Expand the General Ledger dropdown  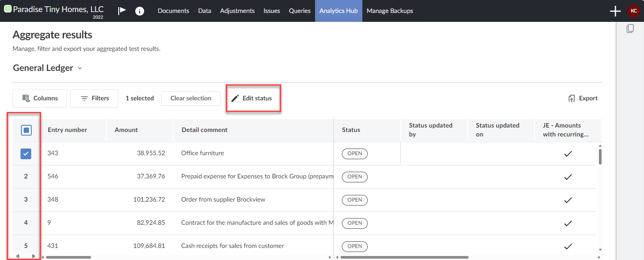point(80,68)
